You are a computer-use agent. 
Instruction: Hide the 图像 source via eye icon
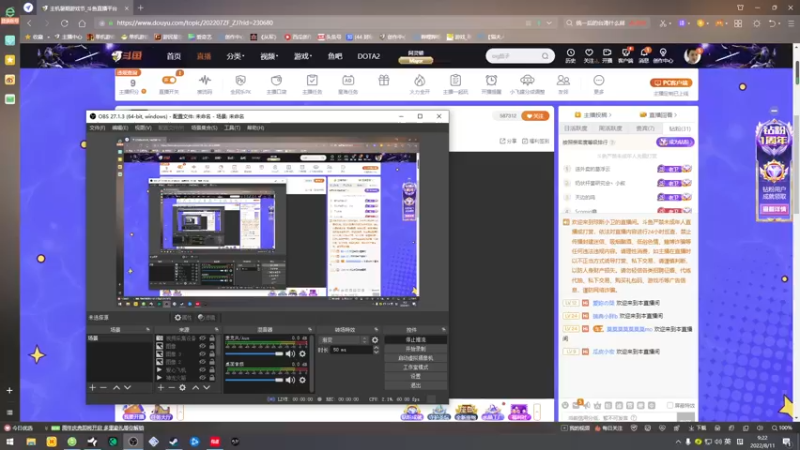tap(203, 346)
